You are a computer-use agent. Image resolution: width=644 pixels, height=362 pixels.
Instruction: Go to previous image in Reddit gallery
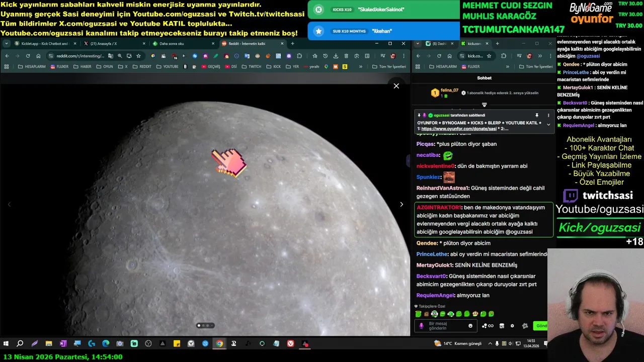coord(9,204)
